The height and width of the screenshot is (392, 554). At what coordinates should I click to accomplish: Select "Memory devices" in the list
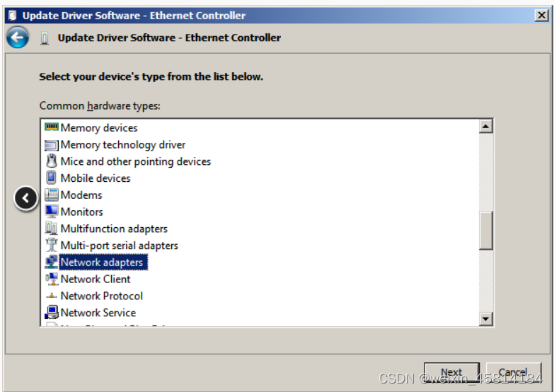[99, 127]
